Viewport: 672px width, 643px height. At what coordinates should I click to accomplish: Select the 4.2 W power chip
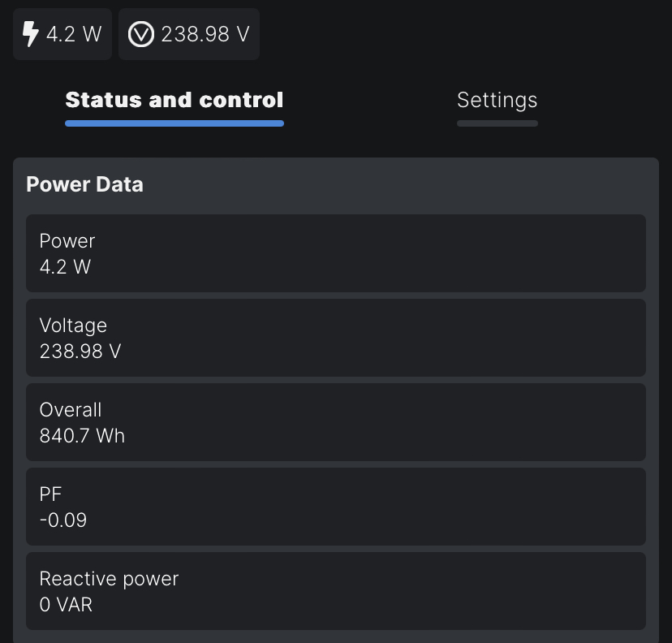click(x=62, y=34)
